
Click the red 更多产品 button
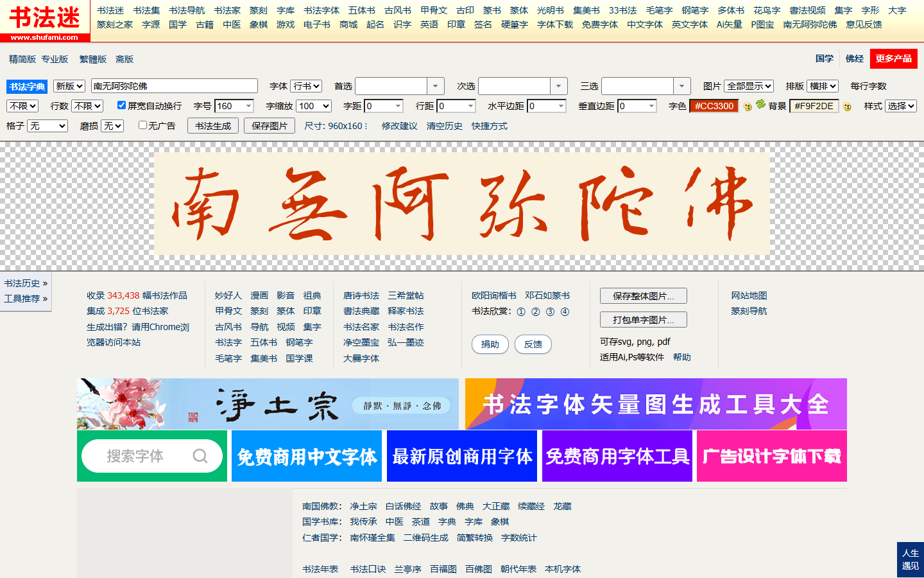click(894, 58)
